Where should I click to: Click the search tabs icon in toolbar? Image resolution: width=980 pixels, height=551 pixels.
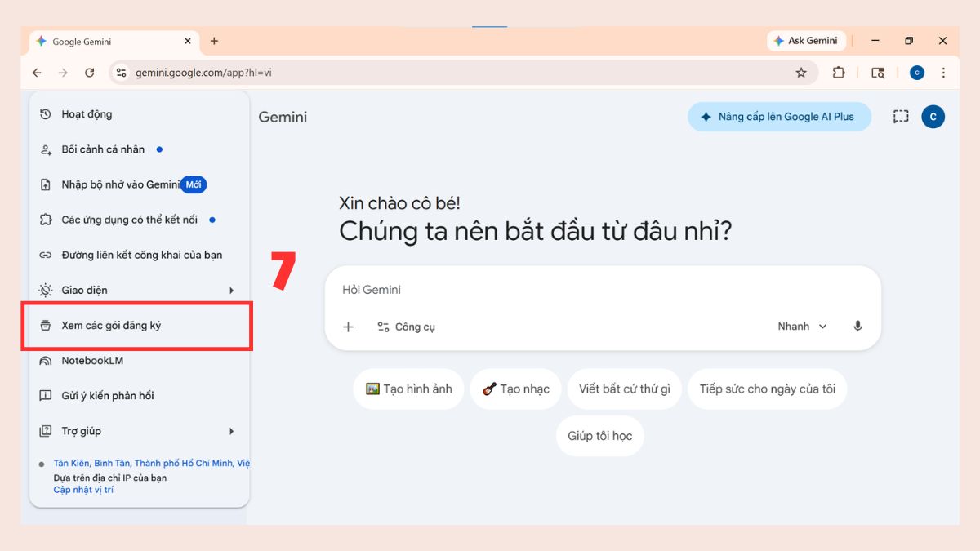[878, 73]
